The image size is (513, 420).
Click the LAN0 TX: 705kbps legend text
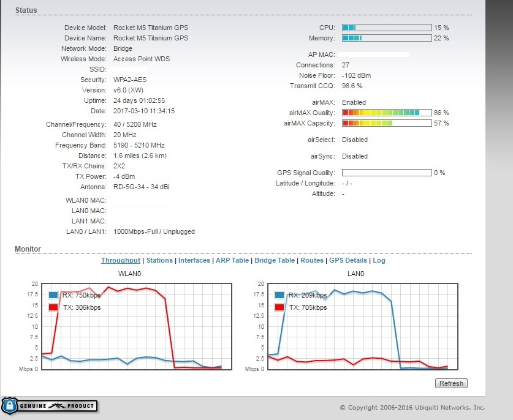click(x=308, y=307)
